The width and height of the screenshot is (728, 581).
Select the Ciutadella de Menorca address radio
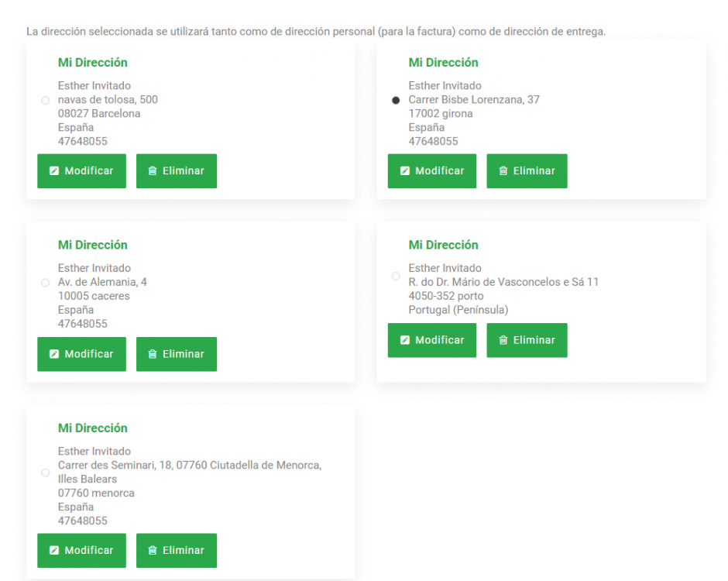(x=45, y=473)
